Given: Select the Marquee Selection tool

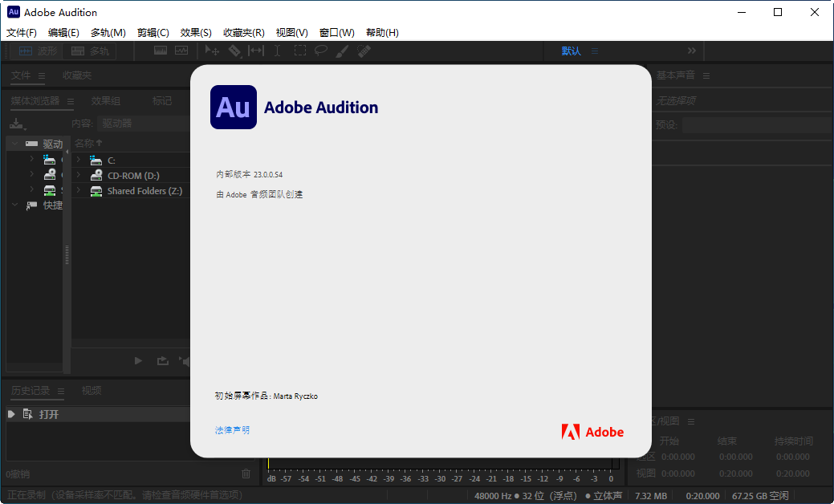Looking at the screenshot, I should point(300,51).
